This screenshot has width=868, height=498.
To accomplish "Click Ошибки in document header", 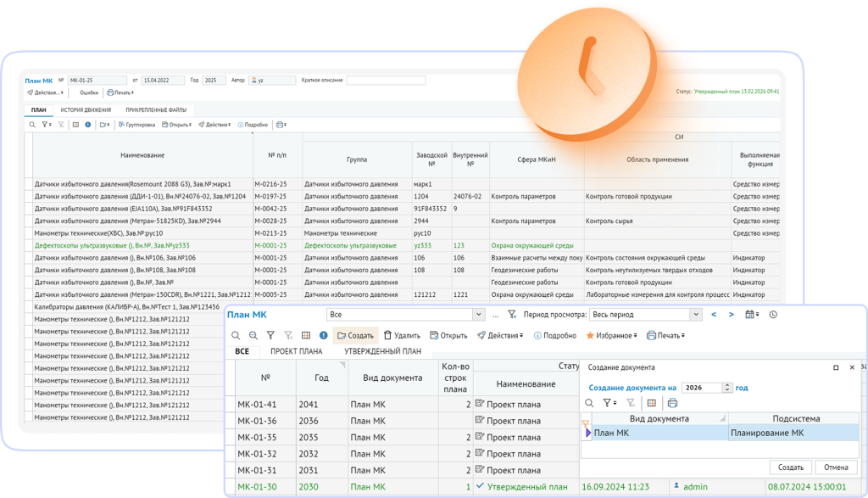I will pyautogui.click(x=88, y=92).
